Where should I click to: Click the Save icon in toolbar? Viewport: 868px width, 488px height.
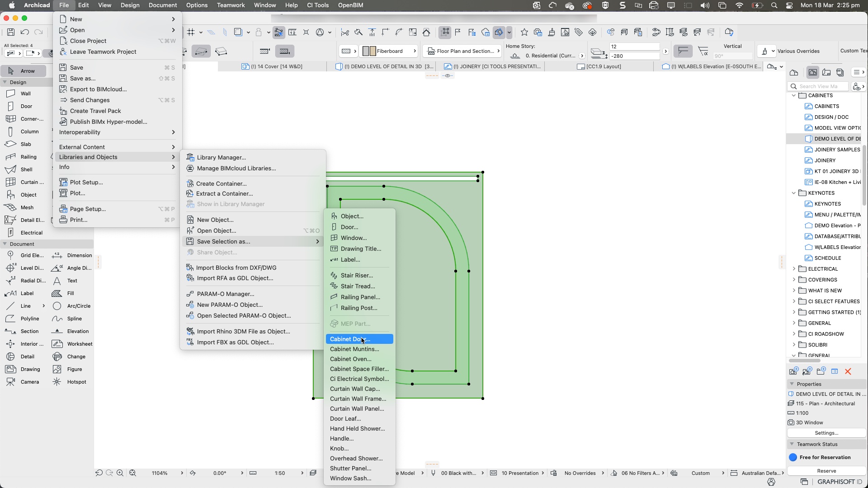coord(11,32)
